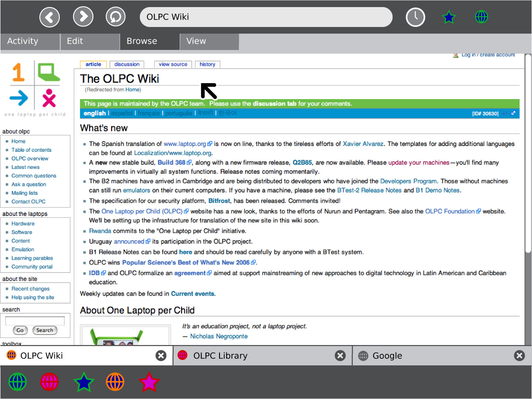Select the orange globe icon in bottom tray
The width and height of the screenshot is (532, 399).
pyautogui.click(x=115, y=382)
